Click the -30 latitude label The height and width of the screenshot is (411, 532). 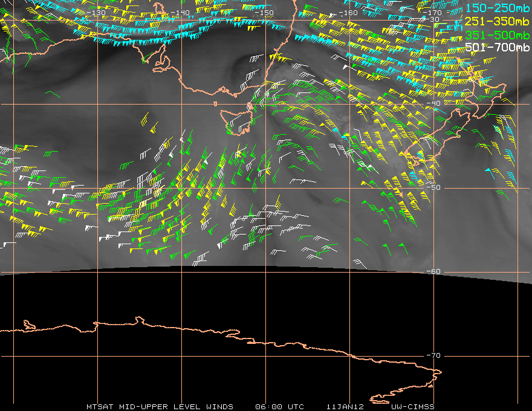433,20
